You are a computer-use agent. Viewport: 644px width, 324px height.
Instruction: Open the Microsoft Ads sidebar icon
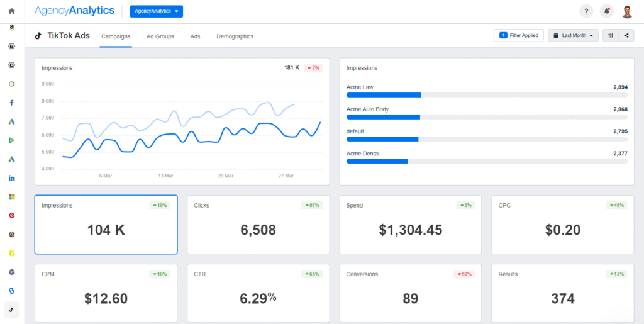click(x=12, y=197)
